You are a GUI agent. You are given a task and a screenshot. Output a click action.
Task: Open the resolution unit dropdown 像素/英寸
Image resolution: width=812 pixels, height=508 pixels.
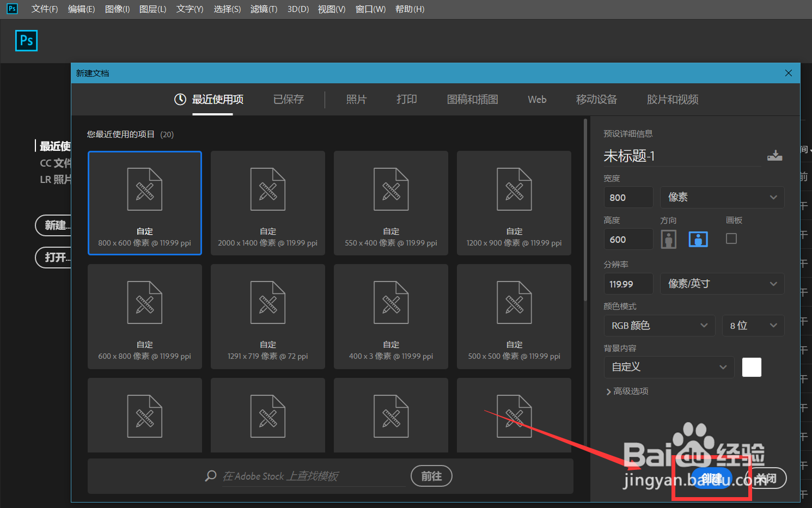click(722, 284)
